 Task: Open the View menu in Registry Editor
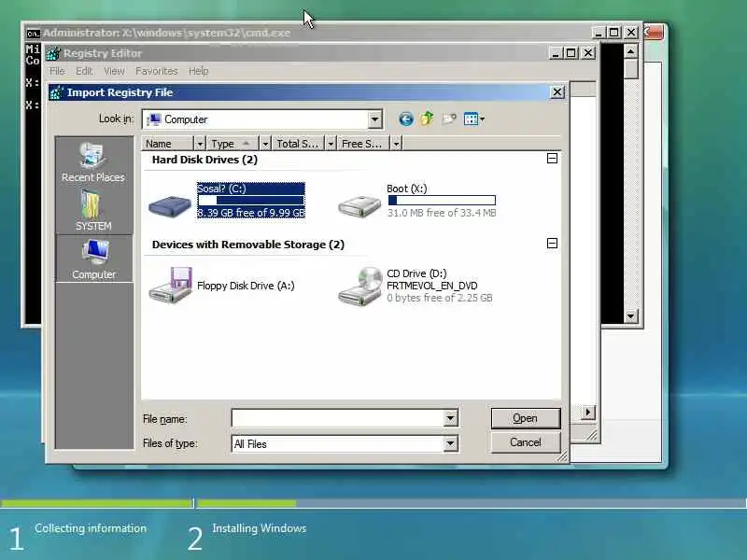click(x=114, y=71)
